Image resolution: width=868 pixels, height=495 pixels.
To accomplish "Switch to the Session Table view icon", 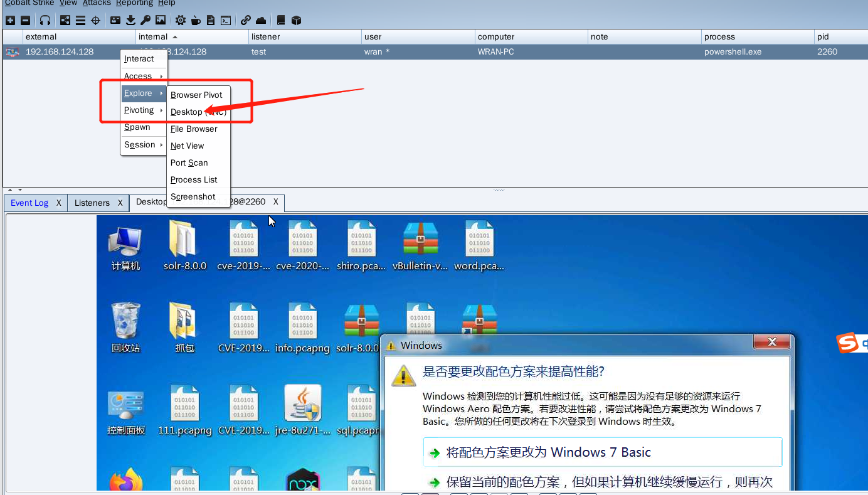I will point(80,20).
